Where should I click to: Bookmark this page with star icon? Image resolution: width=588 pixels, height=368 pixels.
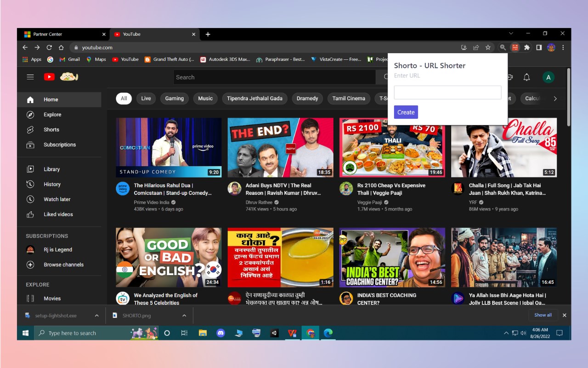(488, 47)
